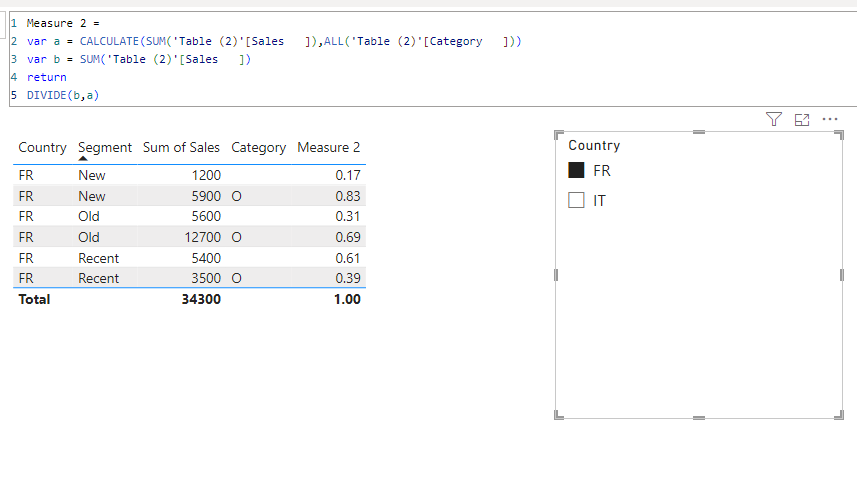857x481 pixels.
Task: Click the Country slicer title
Action: [594, 145]
